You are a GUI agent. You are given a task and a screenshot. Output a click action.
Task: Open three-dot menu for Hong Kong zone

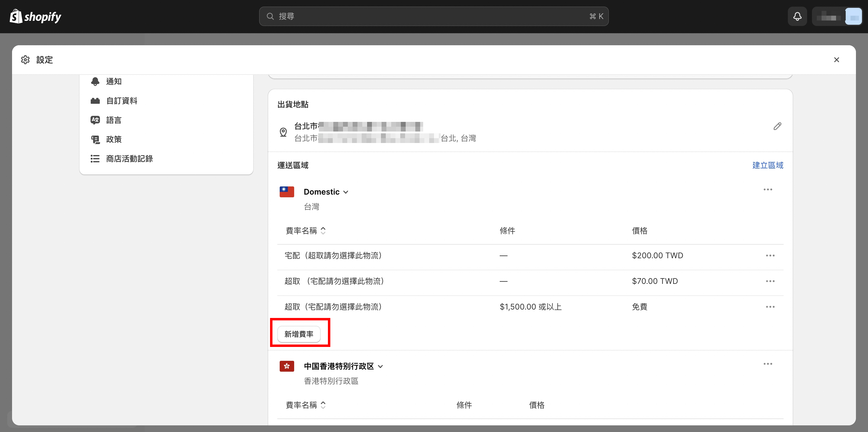768,364
